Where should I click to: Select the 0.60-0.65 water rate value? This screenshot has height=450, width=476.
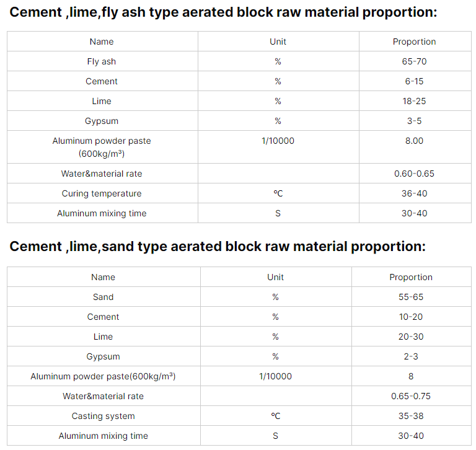(x=414, y=174)
